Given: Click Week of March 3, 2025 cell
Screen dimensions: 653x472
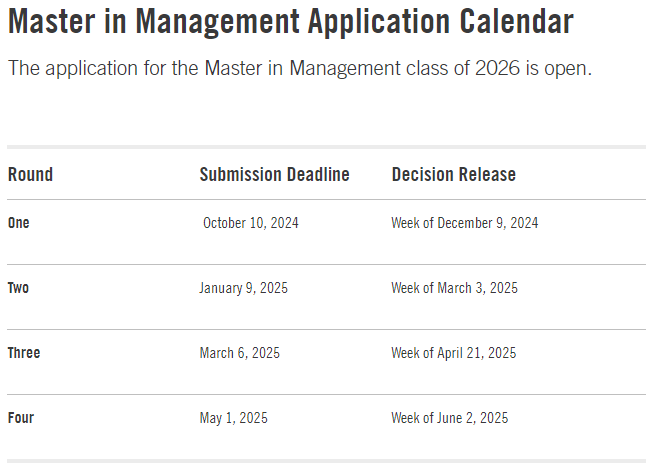Looking at the screenshot, I should (454, 288).
